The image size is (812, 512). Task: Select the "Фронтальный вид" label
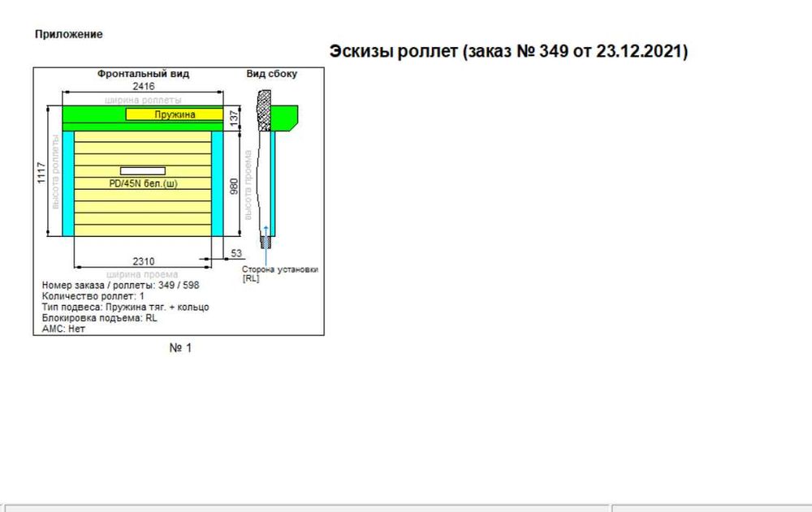144,74
